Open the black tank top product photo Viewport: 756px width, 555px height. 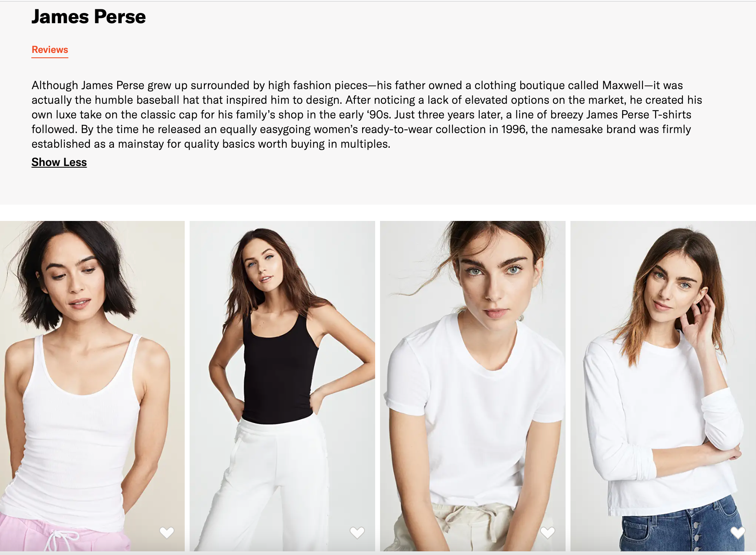(x=282, y=386)
